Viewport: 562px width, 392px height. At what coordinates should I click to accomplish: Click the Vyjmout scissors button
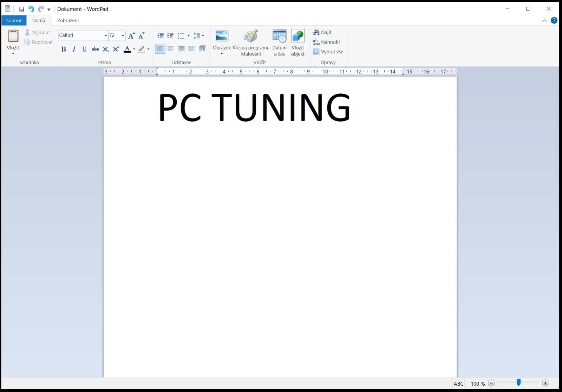point(37,32)
